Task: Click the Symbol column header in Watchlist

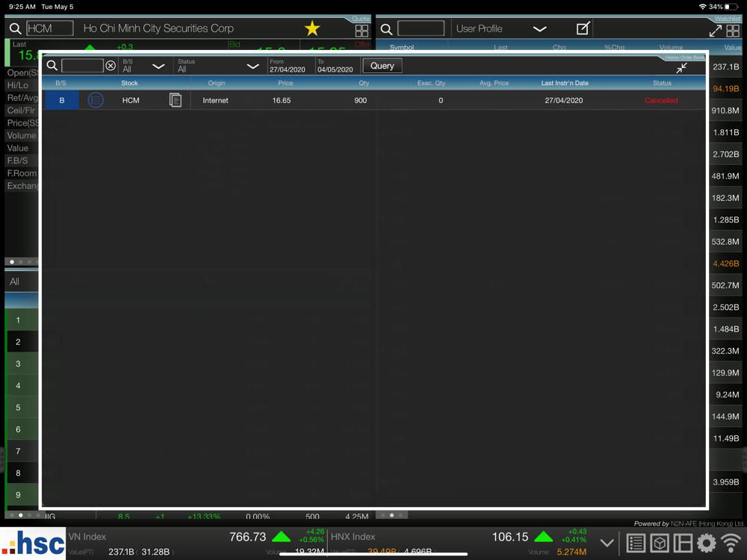Action: (402, 48)
